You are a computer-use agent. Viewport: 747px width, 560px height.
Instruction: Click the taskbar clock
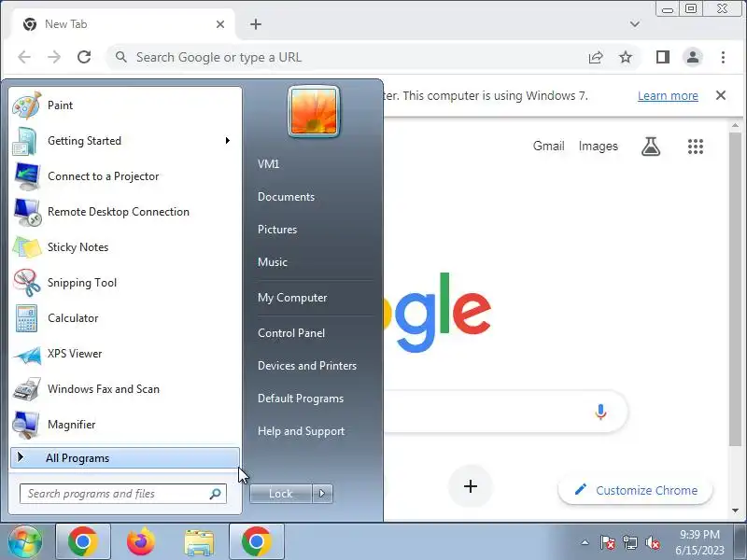pyautogui.click(x=699, y=542)
